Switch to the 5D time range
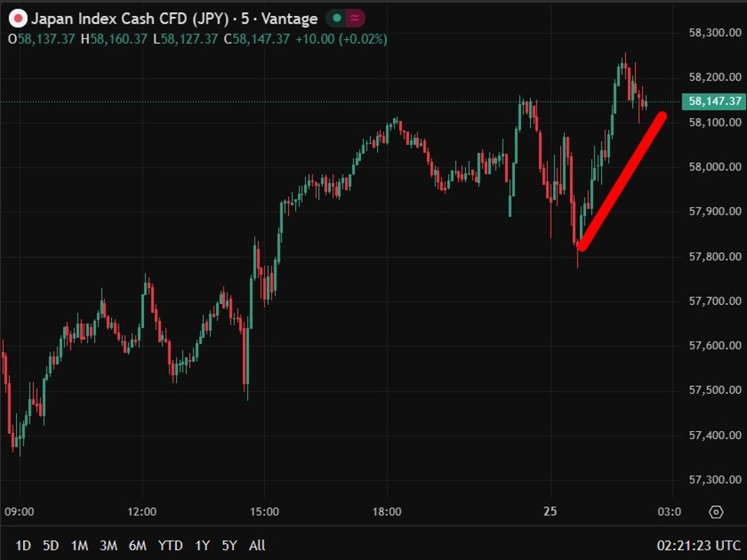The image size is (747, 560). tap(51, 545)
